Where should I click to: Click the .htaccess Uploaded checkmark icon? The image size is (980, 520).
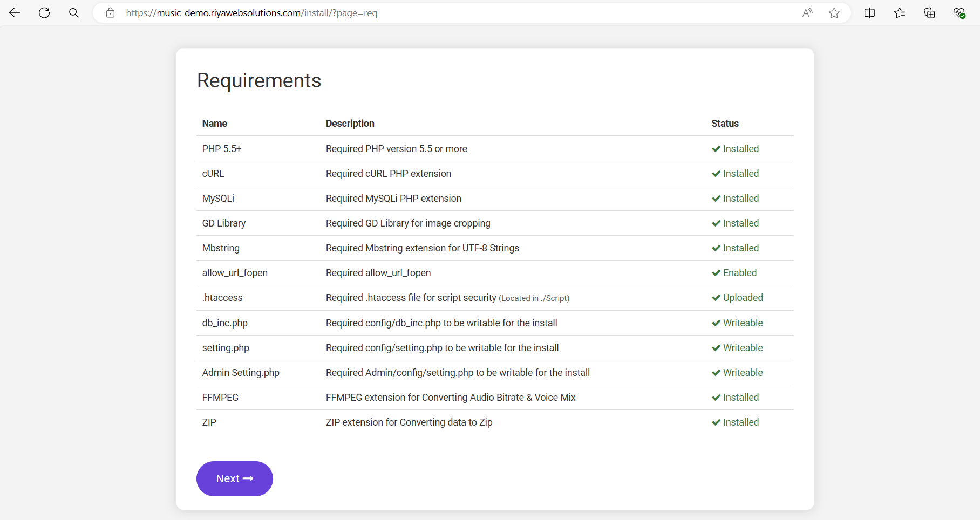pos(716,298)
